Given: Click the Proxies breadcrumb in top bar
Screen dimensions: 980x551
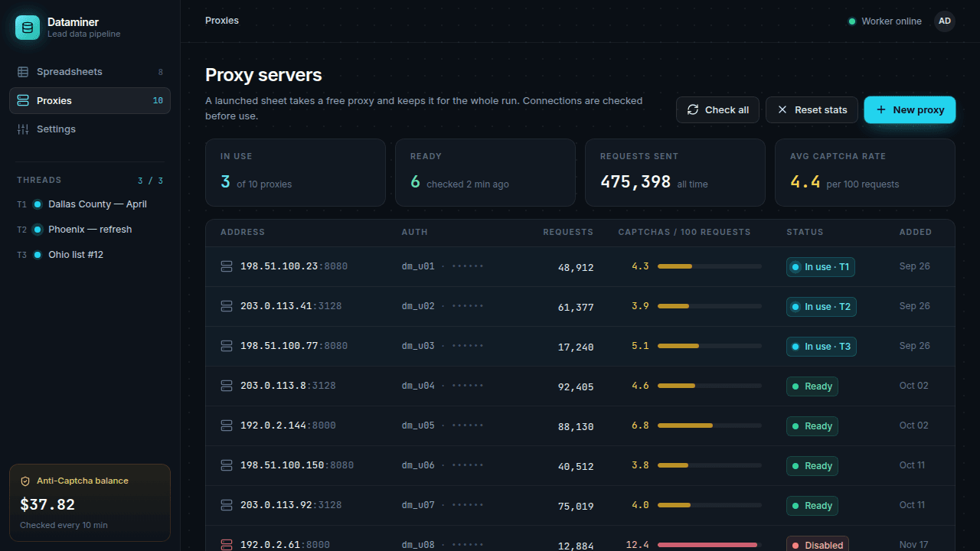Looking at the screenshot, I should tap(222, 21).
